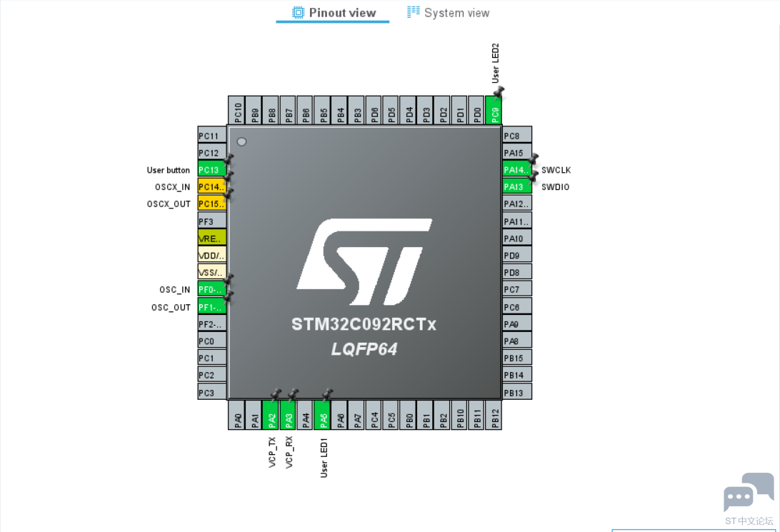Image resolution: width=780 pixels, height=532 pixels.
Task: Click the SWDIO signal label
Action: coord(555,187)
